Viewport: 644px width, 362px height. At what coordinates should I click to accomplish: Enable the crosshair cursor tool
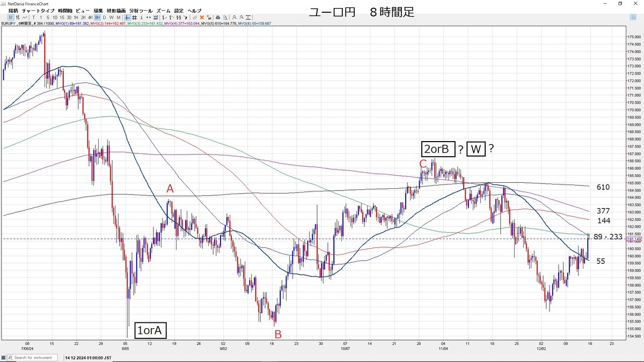[127, 18]
